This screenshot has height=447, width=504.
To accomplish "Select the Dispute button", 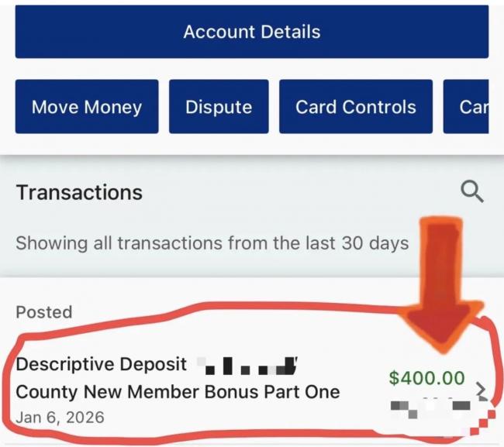I will coord(219,107).
